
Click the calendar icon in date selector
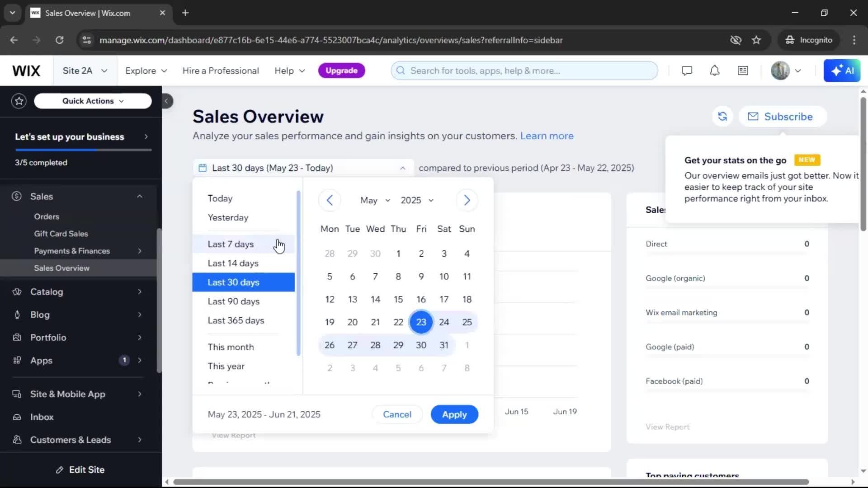[x=203, y=168]
